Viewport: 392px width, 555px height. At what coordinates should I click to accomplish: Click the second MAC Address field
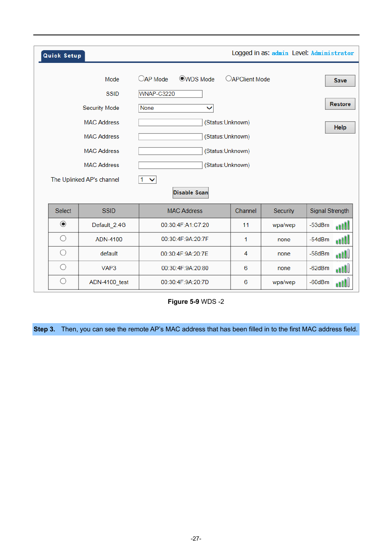pyautogui.click(x=171, y=137)
